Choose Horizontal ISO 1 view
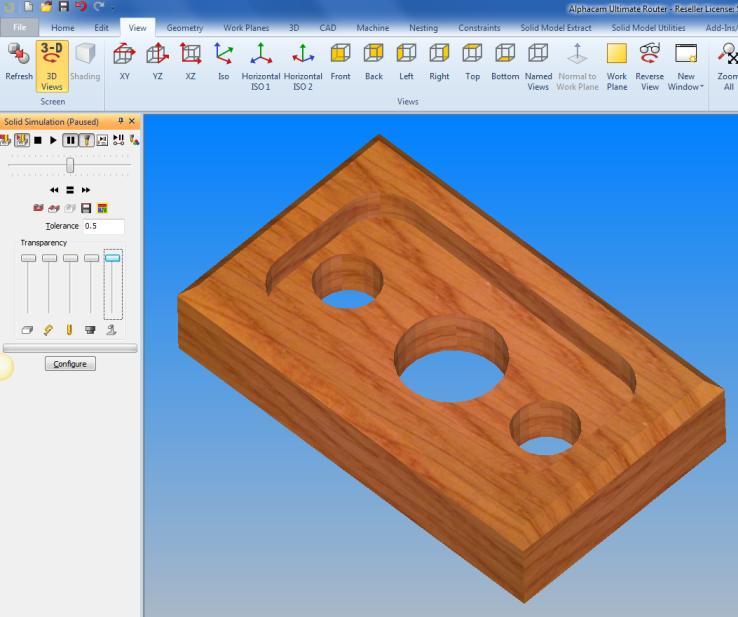The width and height of the screenshot is (738, 617). click(x=261, y=66)
